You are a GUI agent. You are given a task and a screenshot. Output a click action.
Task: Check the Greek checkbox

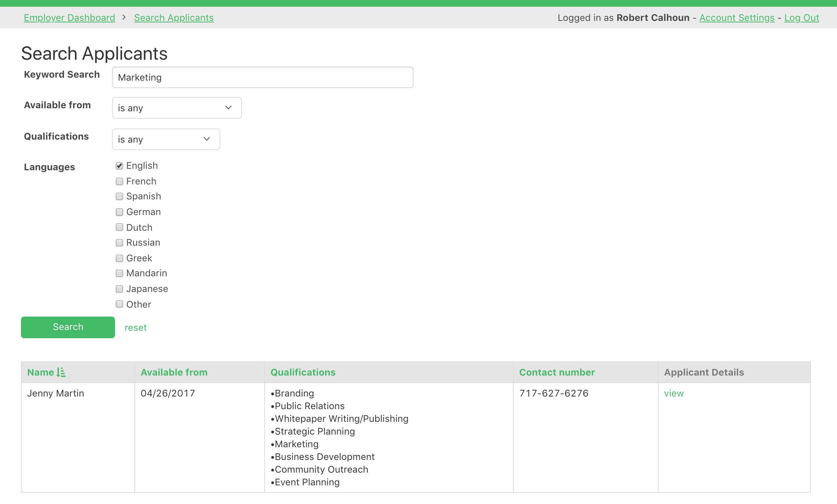[x=119, y=258]
